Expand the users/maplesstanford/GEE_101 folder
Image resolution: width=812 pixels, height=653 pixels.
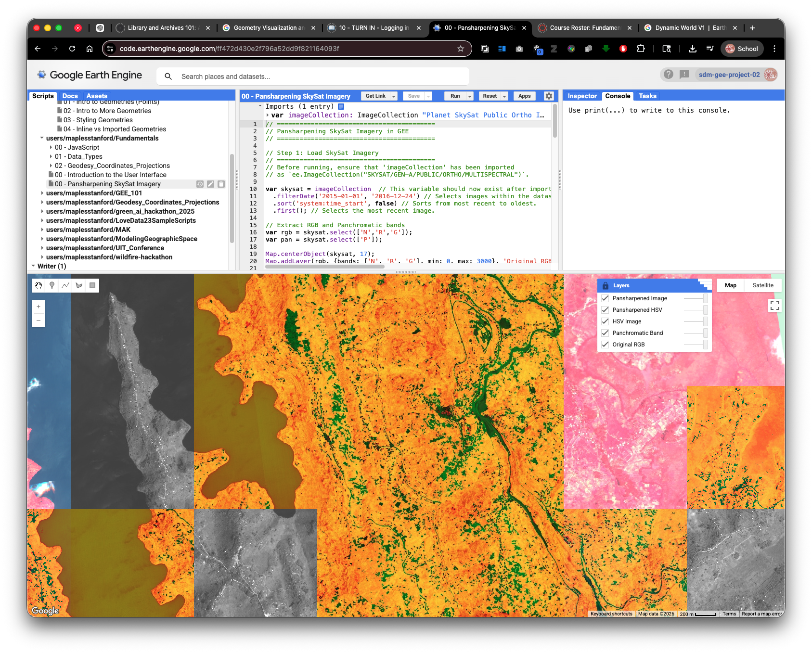coord(42,193)
